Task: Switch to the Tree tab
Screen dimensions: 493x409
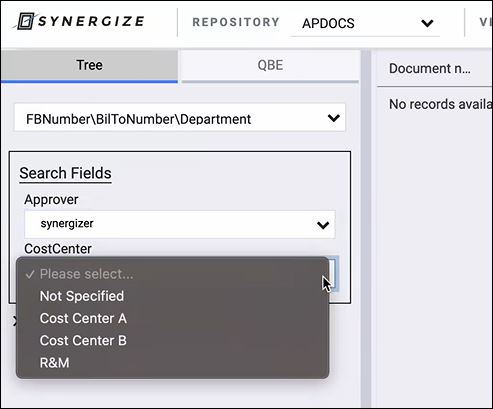Action: 89,65
